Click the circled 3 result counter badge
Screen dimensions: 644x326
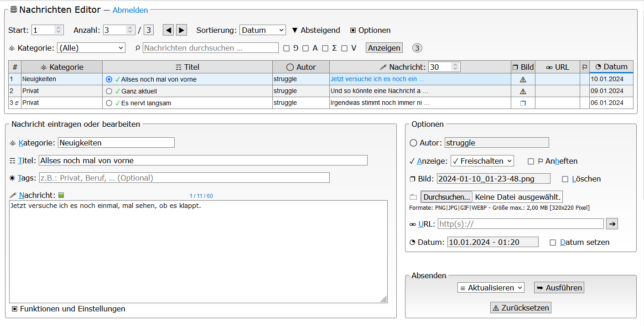tap(417, 48)
